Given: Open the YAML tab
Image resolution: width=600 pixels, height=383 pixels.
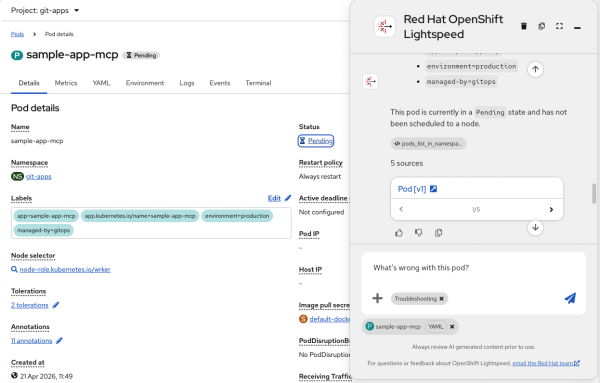Looking at the screenshot, I should pos(101,83).
